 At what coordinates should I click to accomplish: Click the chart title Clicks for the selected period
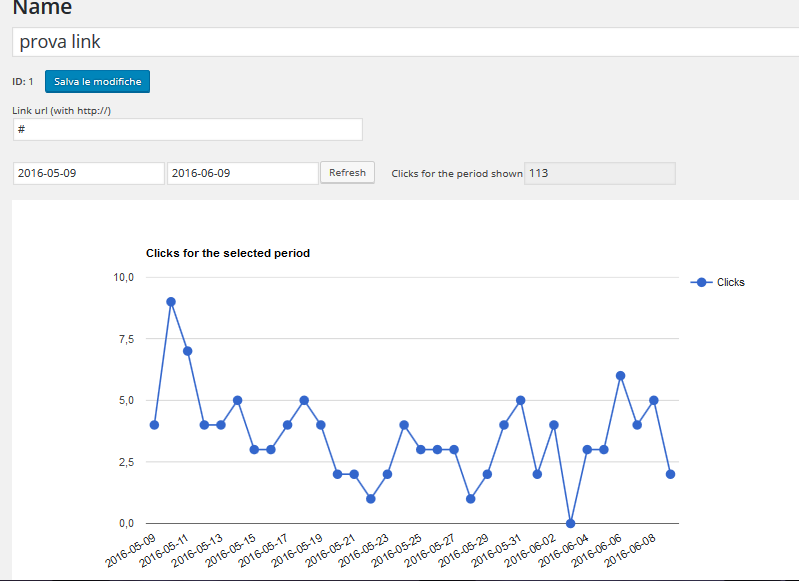(x=228, y=253)
